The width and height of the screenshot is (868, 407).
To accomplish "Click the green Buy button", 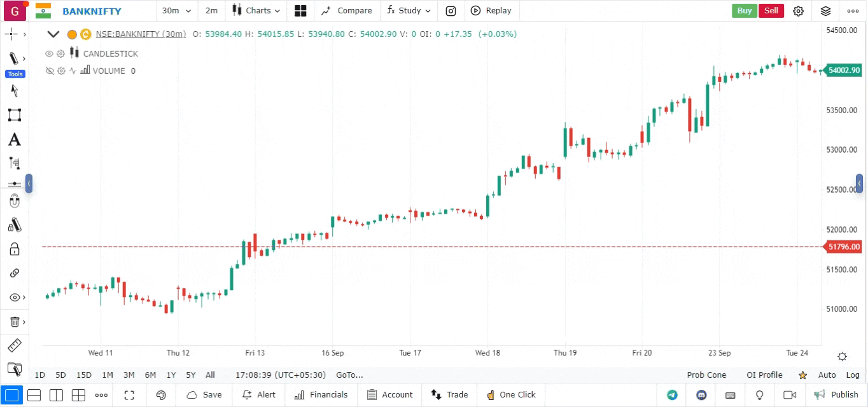I will (x=744, y=11).
